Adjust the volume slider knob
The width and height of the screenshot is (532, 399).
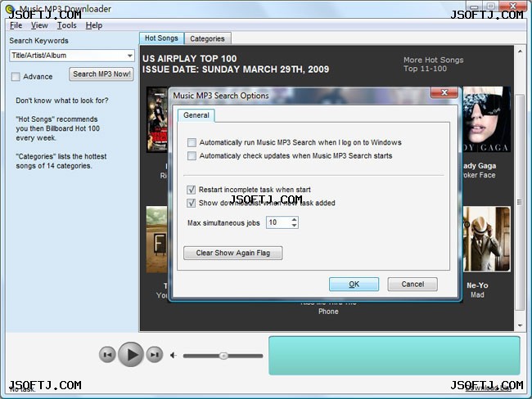223,356
